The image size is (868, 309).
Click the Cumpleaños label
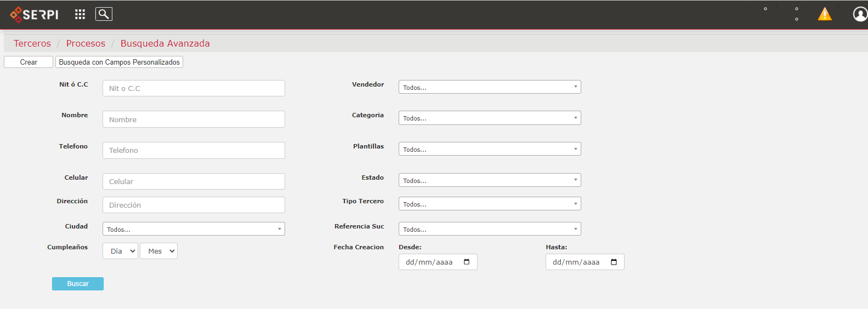point(67,247)
